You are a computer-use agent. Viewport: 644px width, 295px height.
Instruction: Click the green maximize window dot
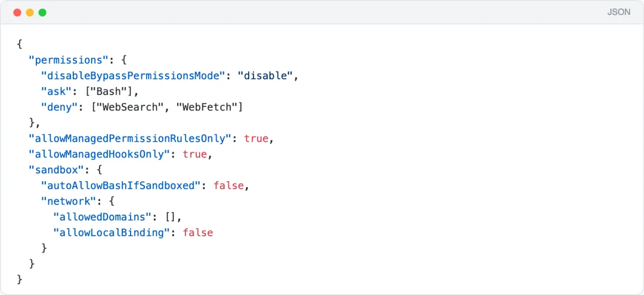point(42,13)
